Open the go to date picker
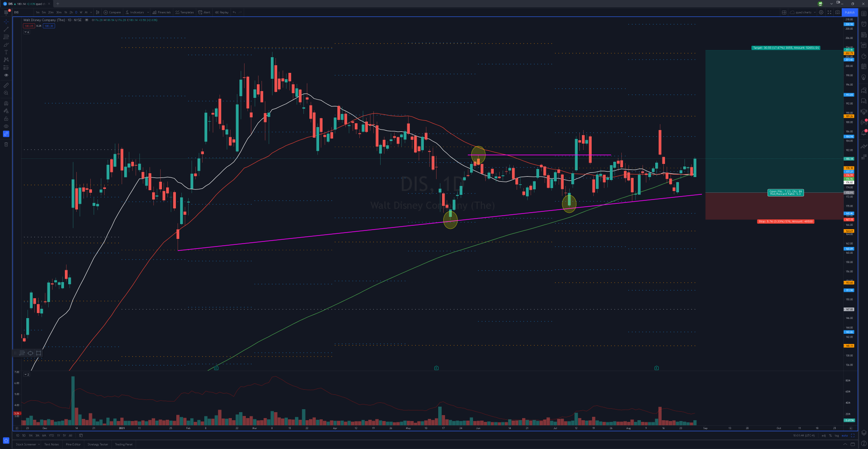Viewport: 868px width, 449px height. [81, 435]
